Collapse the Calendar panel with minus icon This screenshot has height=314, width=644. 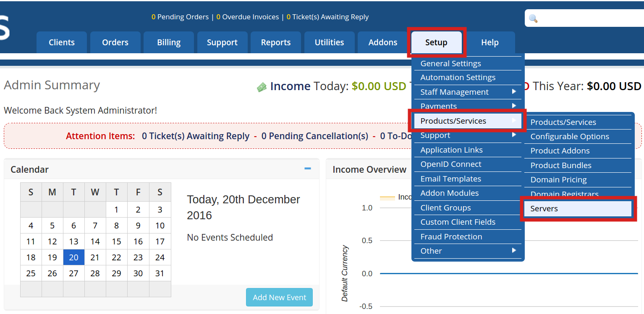[308, 169]
